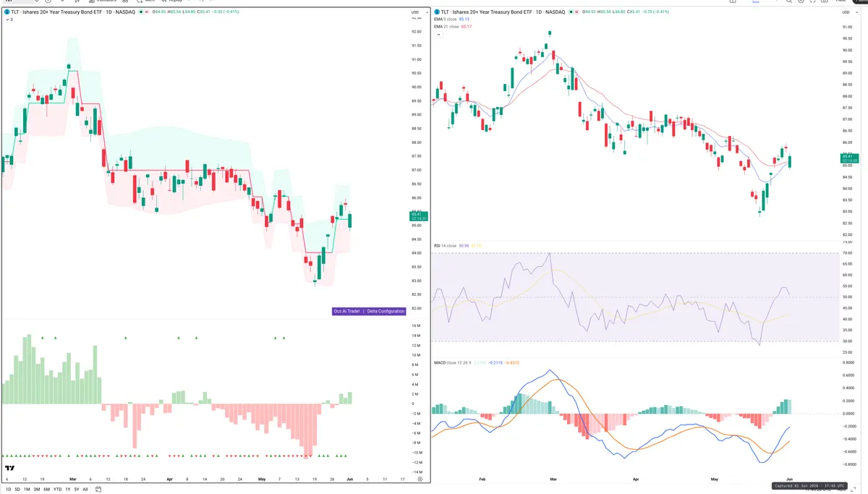Click MACD value −0.2119
Image resolution: width=868 pixels, height=494 pixels.
tap(495, 362)
